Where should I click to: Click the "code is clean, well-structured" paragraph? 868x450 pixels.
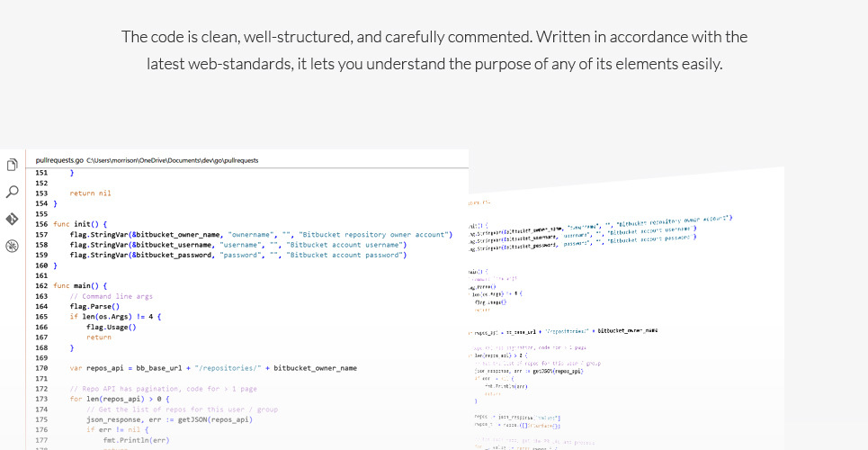(x=434, y=50)
